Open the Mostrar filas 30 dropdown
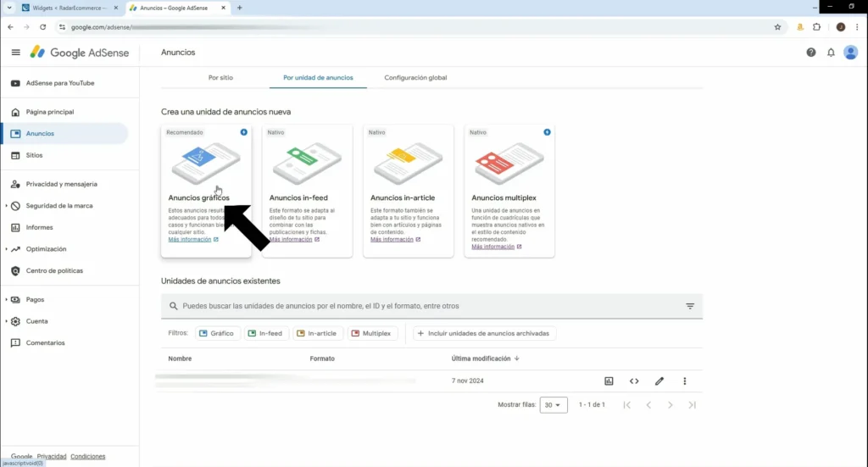The width and height of the screenshot is (868, 467). point(553,405)
